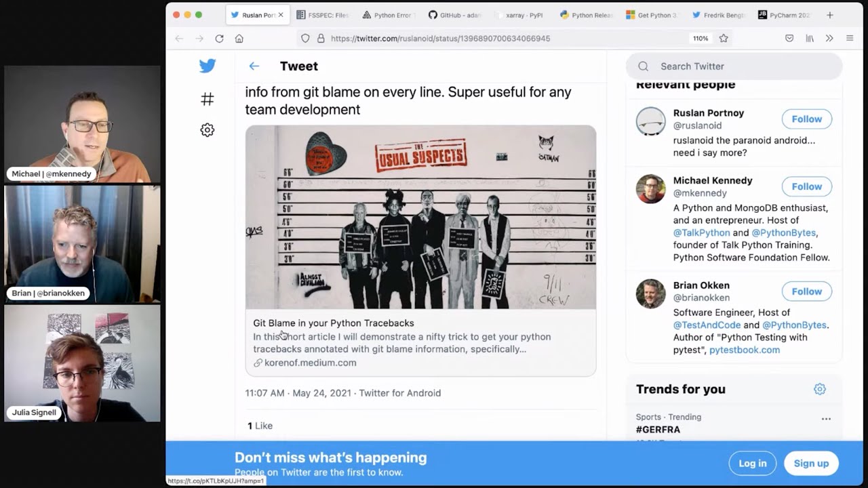The height and width of the screenshot is (488, 868).
Task: Close the Ruslan Portnoy tweet tab
Action: [x=281, y=15]
